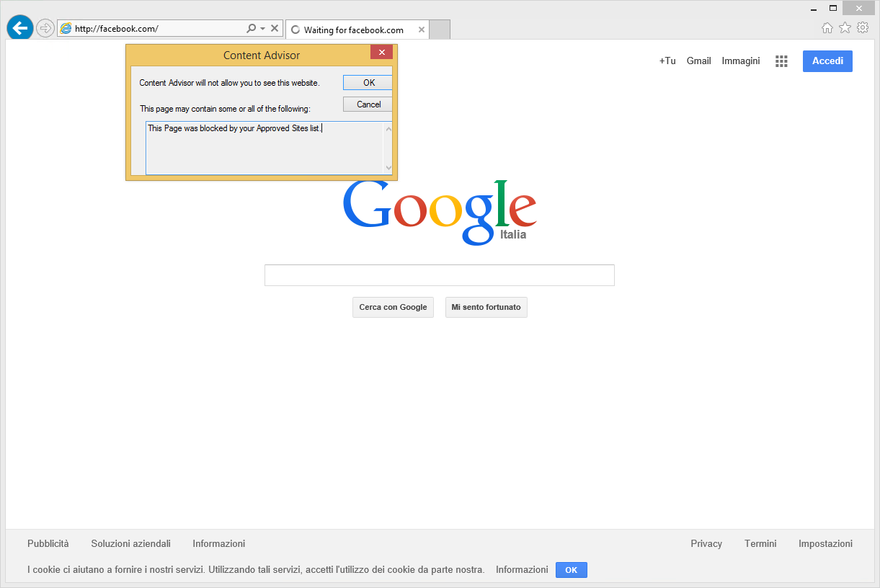Click the blue Accedi sign-in button
The width and height of the screenshot is (880, 588).
(827, 61)
